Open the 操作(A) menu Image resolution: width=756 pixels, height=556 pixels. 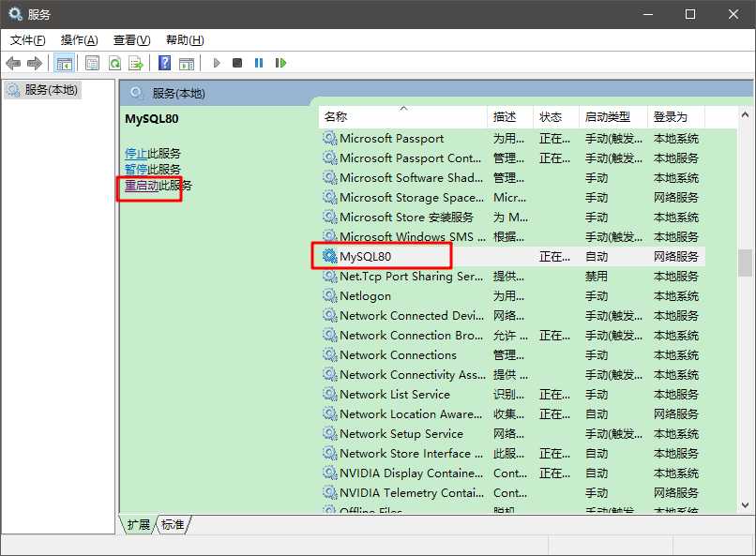click(80, 40)
